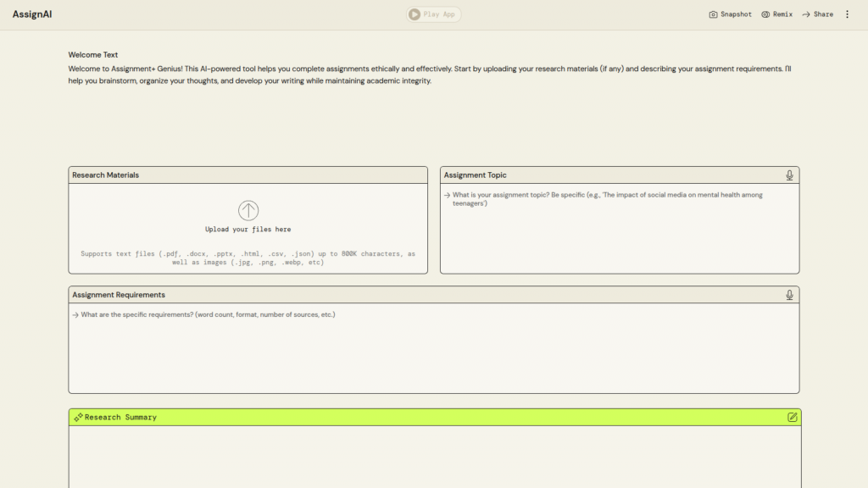This screenshot has height=488, width=868.
Task: Click the Remix icon in top bar
Action: point(765,14)
